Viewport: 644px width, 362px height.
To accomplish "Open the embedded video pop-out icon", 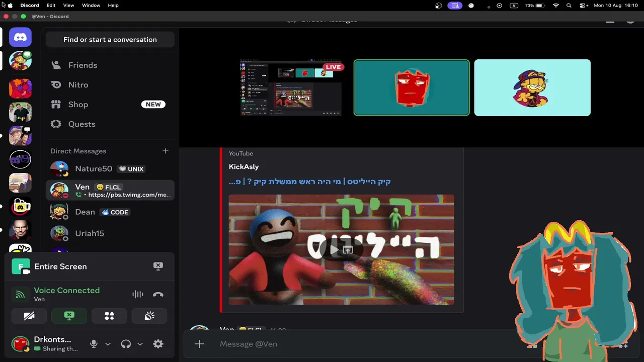I will coord(348,250).
